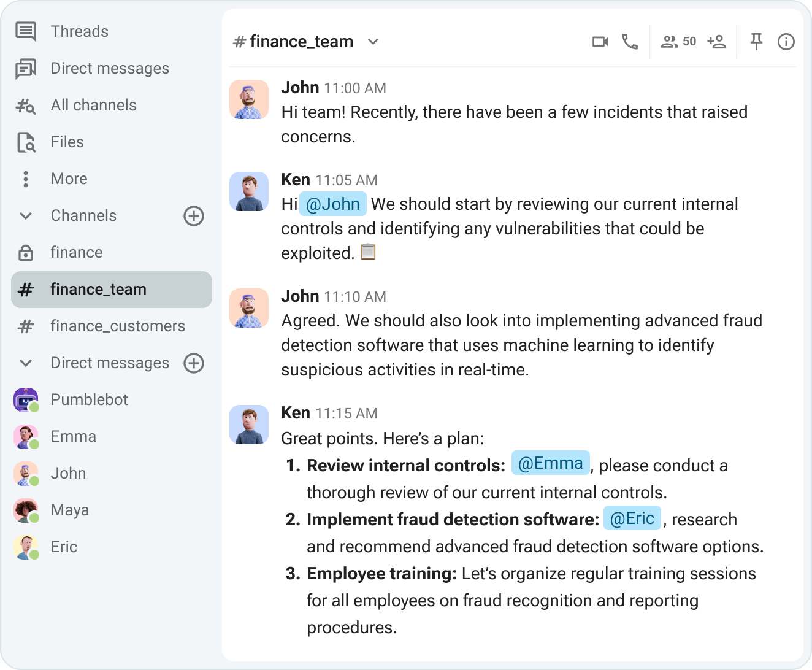812x670 pixels.
Task: Click the pin icon in the header
Action: coord(756,42)
